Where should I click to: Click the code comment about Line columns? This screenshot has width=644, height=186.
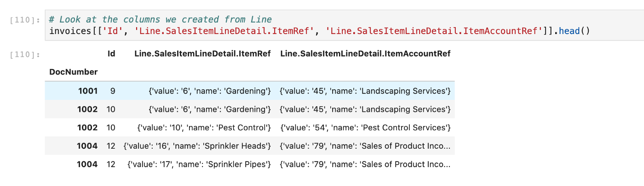coord(160,19)
